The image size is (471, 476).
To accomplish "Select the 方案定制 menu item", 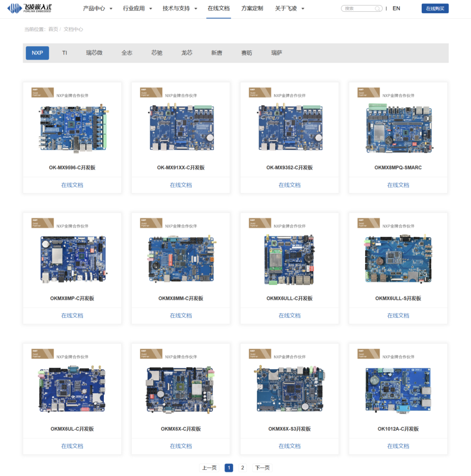I will coord(252,9).
